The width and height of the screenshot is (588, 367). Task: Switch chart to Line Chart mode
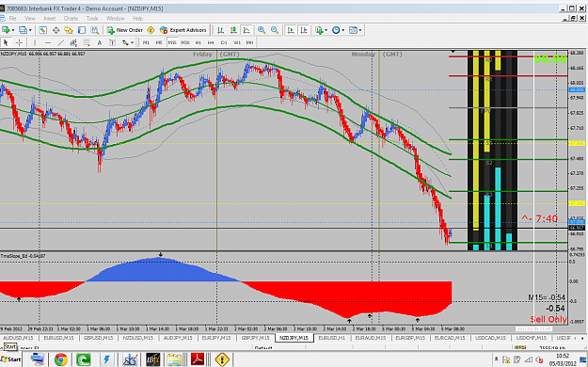pyautogui.click(x=246, y=30)
